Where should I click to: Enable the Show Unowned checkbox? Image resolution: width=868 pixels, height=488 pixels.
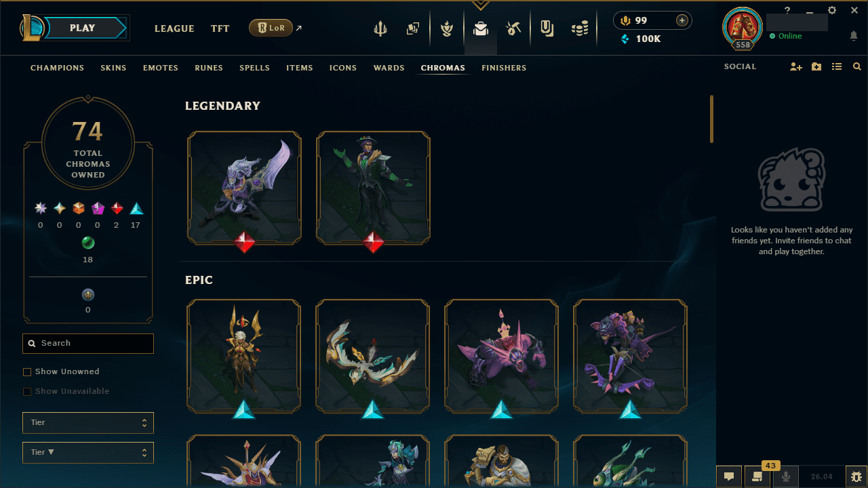pos(27,371)
